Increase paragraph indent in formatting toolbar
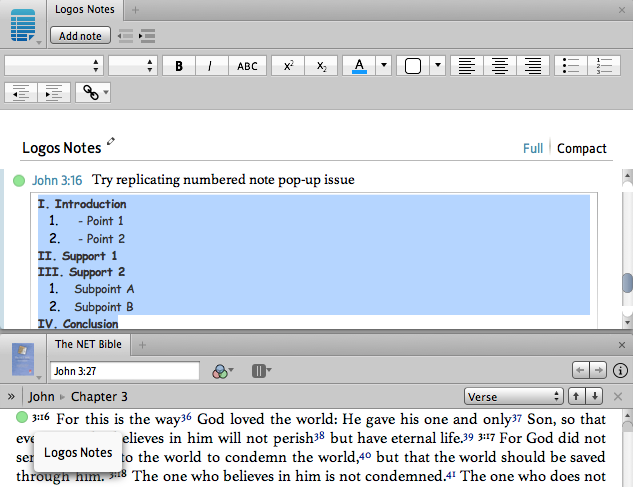633x487 pixels. point(54,93)
